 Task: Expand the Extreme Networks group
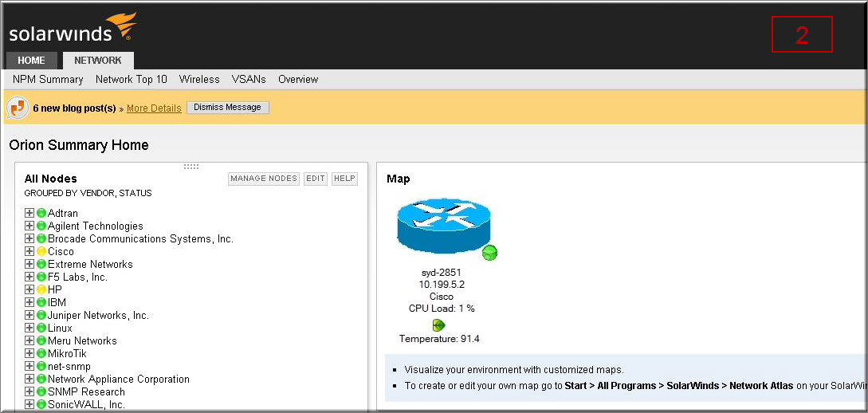[29, 264]
